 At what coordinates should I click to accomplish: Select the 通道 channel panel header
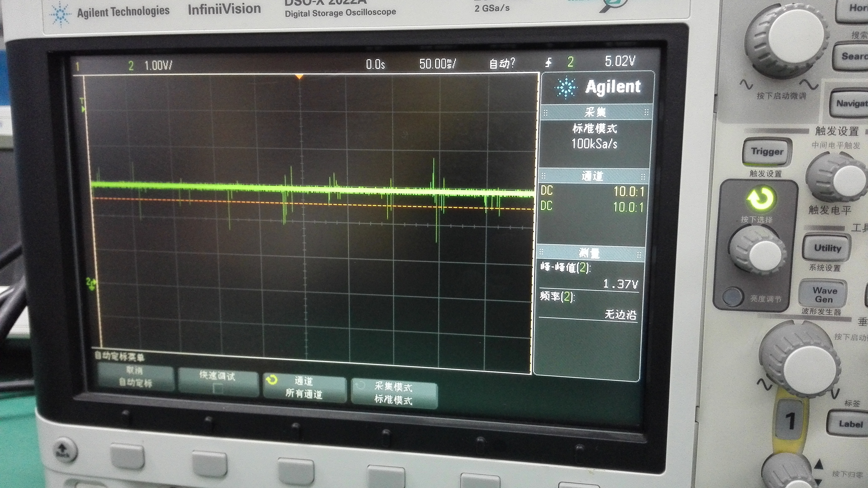coord(593,176)
